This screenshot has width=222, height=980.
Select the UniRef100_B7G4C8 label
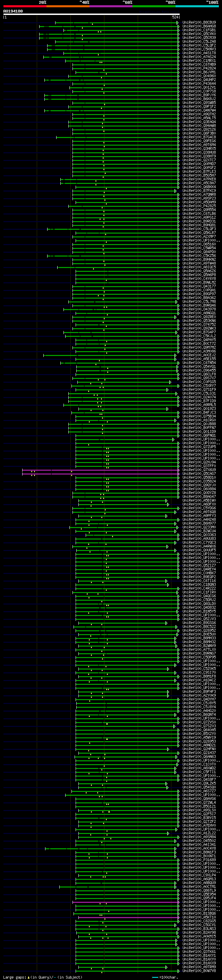[x=199, y=137]
